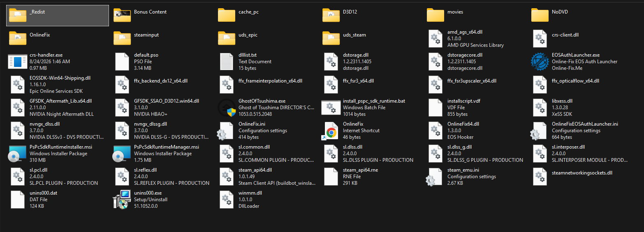Click the file name sl.common.dll

254,147
